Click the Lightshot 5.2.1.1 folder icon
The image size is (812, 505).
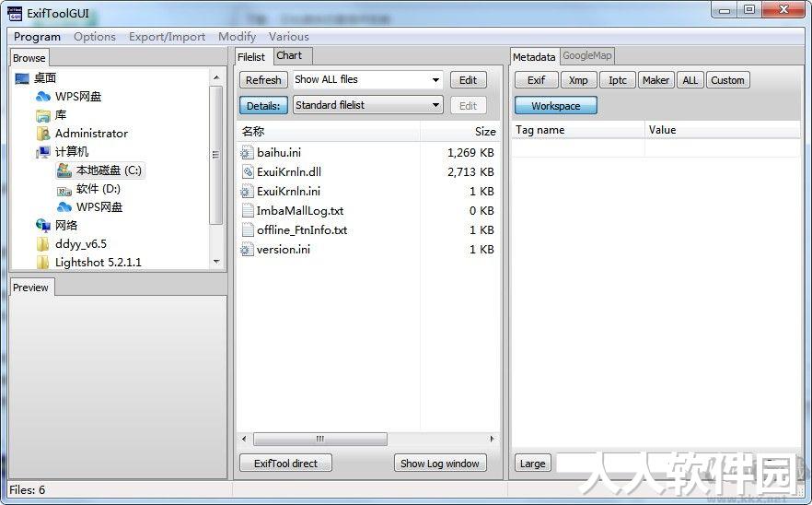(x=43, y=263)
